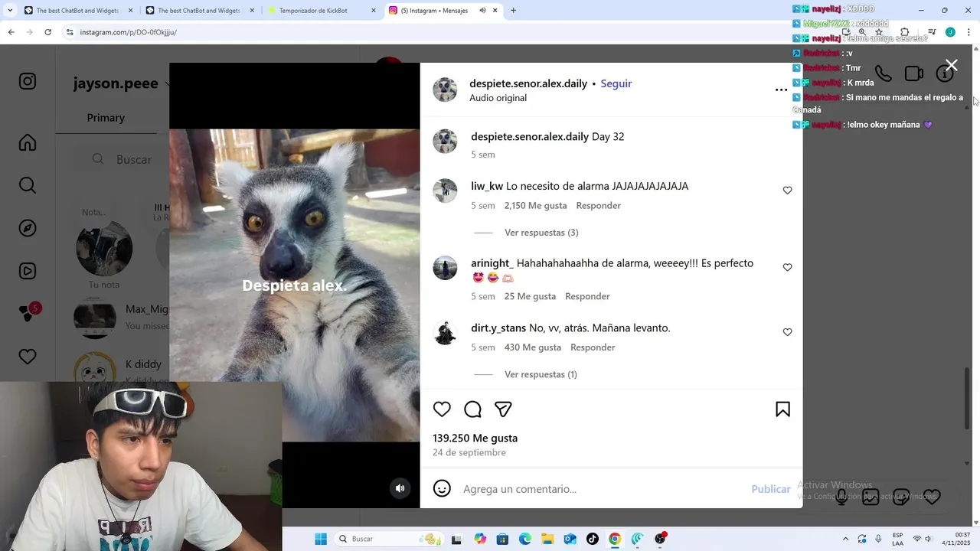
Task: Open dirt.y_stans's profile avatar
Action: point(445,333)
